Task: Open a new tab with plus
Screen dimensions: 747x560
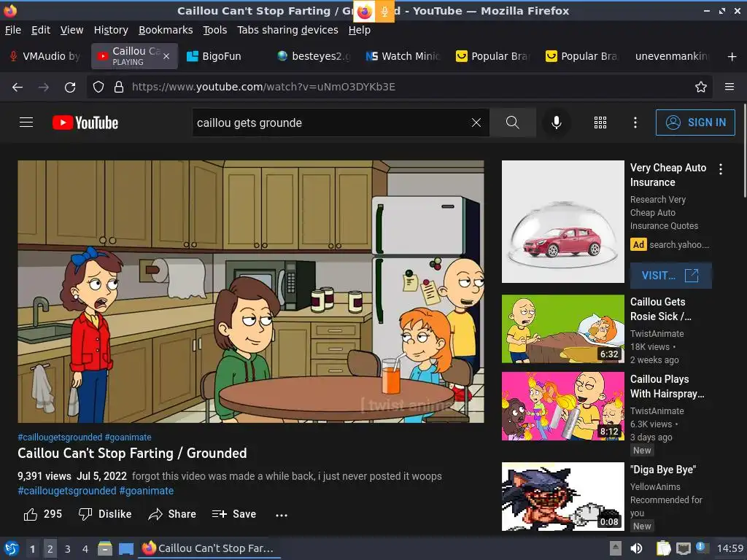Action: [732, 57]
